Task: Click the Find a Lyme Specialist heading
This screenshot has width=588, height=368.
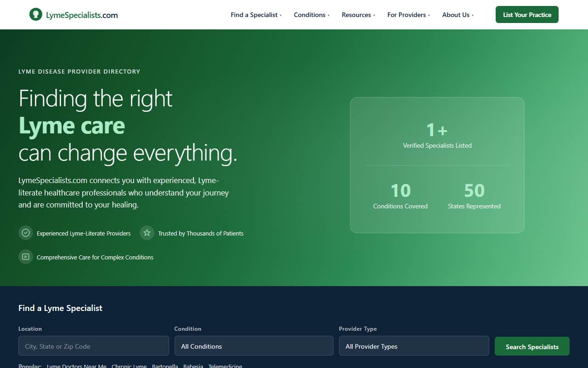Action: click(60, 308)
